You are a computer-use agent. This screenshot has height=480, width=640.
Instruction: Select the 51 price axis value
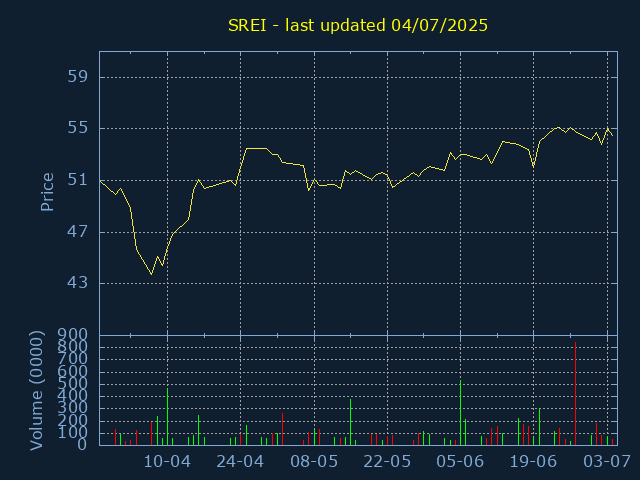78,180
